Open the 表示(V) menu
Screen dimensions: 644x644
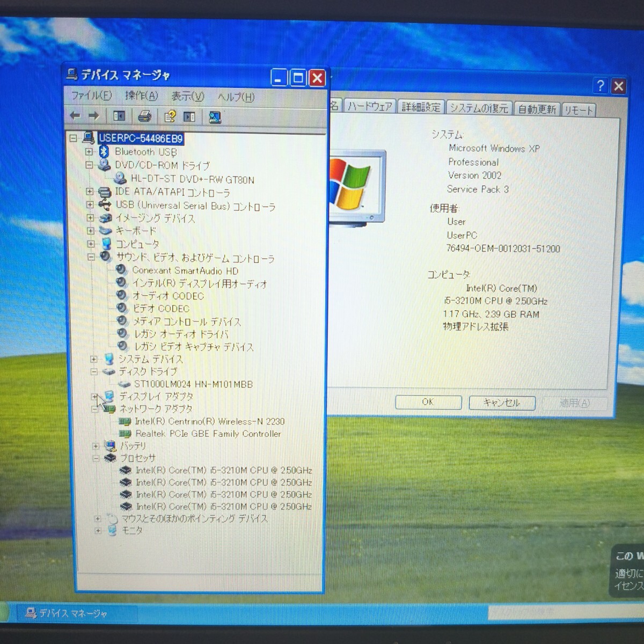click(x=187, y=97)
